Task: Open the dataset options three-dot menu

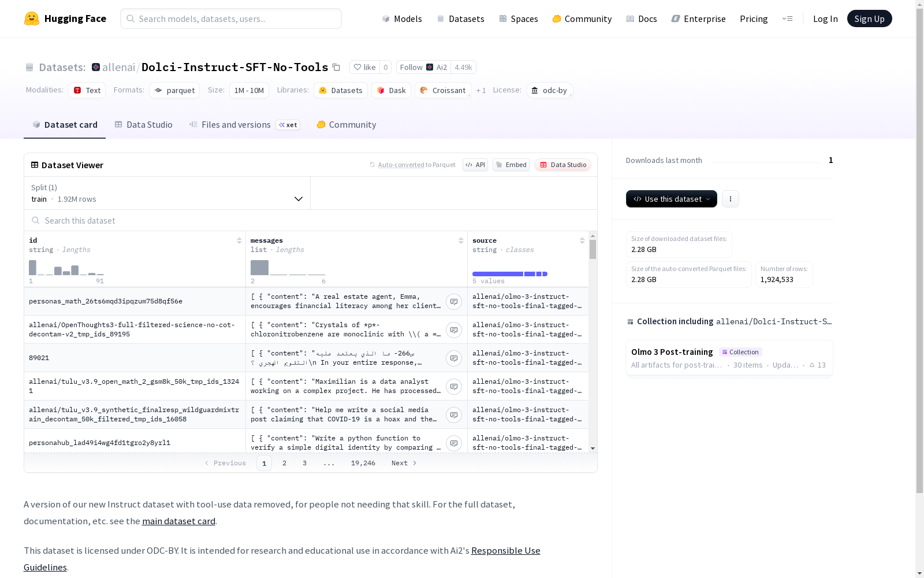Action: (x=731, y=199)
